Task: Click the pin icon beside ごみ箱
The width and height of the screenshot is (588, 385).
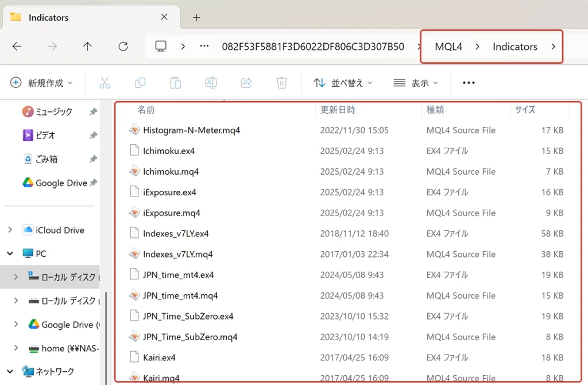Action: [x=94, y=159]
